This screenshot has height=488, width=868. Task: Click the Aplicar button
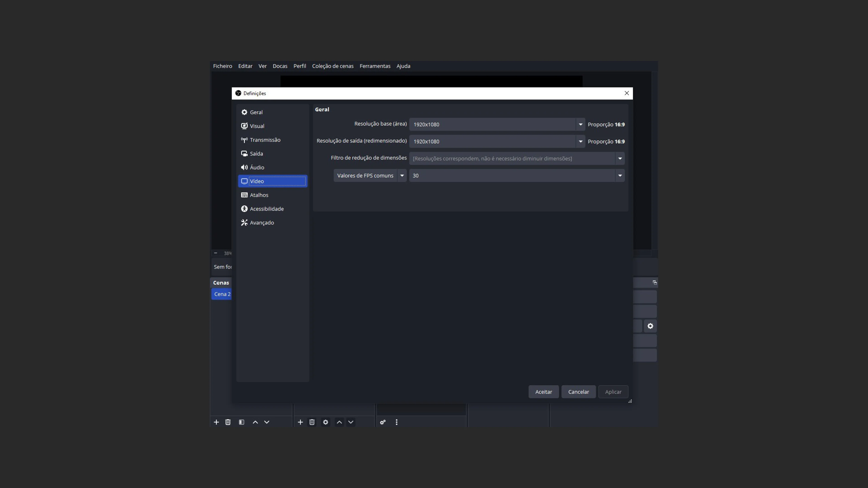(613, 392)
